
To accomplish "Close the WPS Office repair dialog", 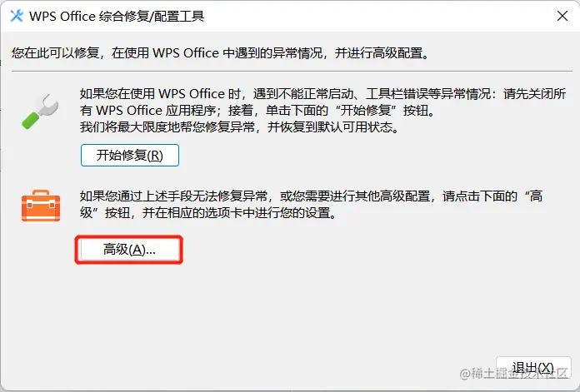I will point(562,16).
